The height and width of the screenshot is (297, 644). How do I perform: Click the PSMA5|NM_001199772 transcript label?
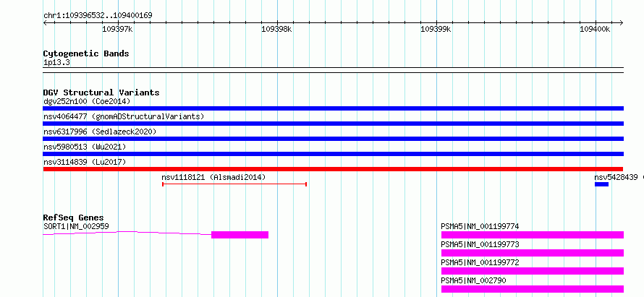480,262
